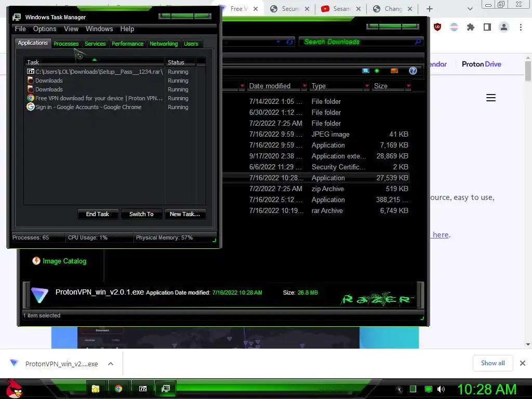The image size is (532, 399).
Task: Click the Angry Birds start button
Action: coord(14,389)
